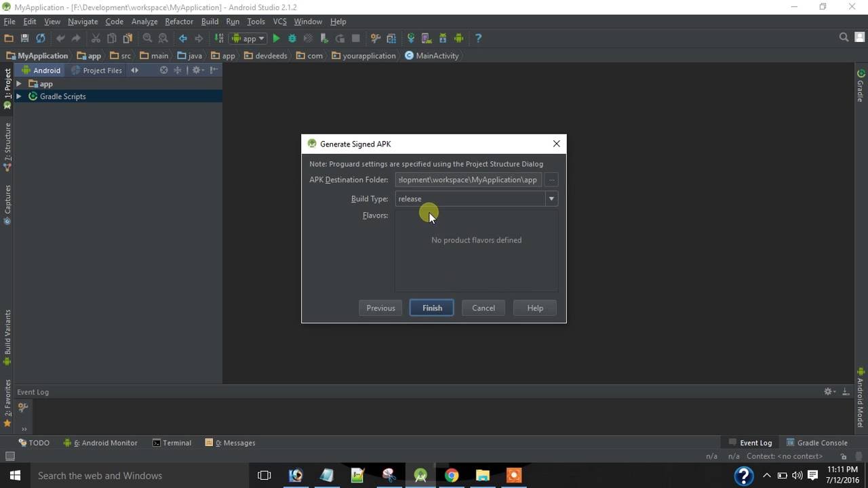
Task: Click the Copy toolbar icon
Action: (x=111, y=38)
